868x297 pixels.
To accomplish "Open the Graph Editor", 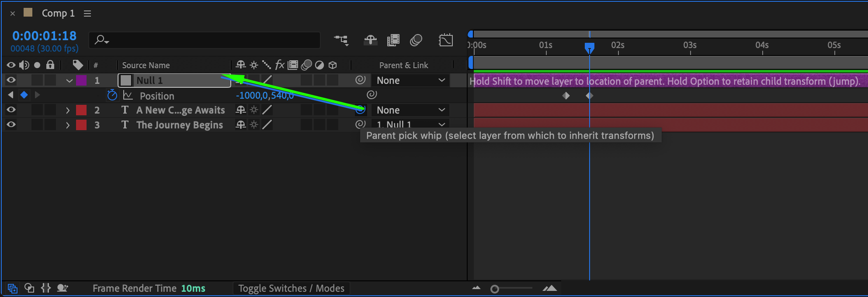I will click(x=446, y=41).
